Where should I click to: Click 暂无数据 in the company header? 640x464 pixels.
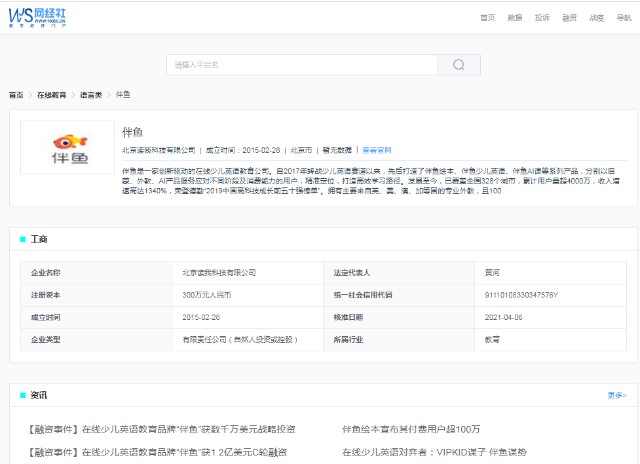(x=337, y=150)
